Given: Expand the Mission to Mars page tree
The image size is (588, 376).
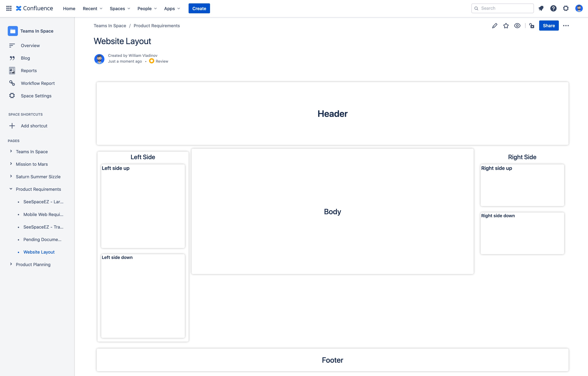Looking at the screenshot, I should [x=11, y=164].
